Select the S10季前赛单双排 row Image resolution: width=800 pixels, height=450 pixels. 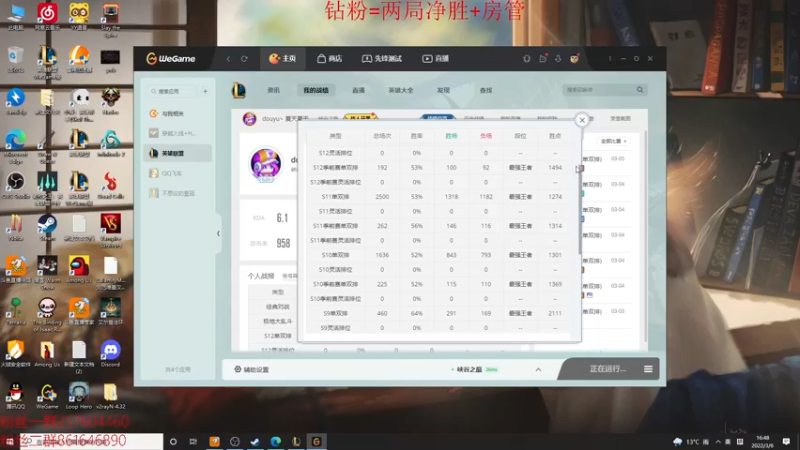tap(439, 284)
